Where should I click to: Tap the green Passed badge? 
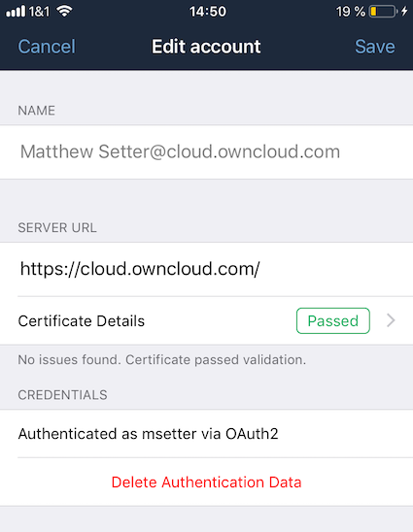(x=333, y=321)
